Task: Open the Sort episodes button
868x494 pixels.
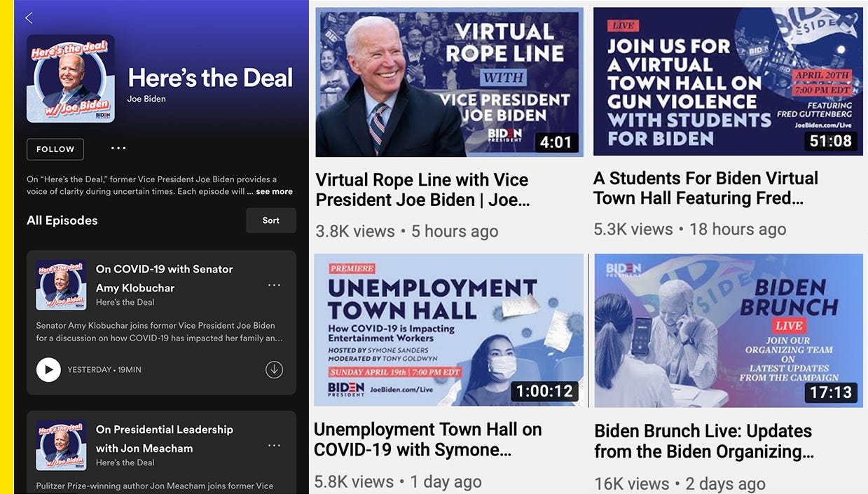Action: (271, 220)
